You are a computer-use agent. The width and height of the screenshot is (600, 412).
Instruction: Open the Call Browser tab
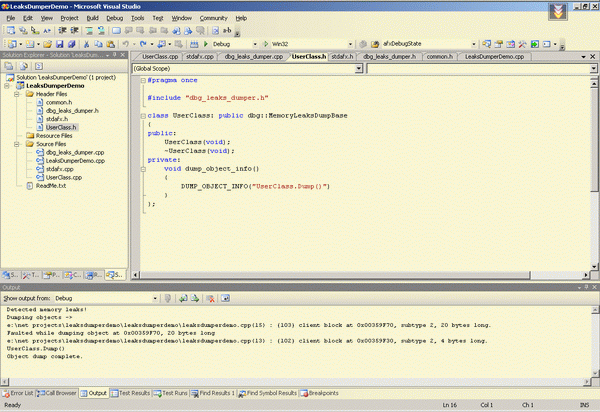(x=57, y=393)
